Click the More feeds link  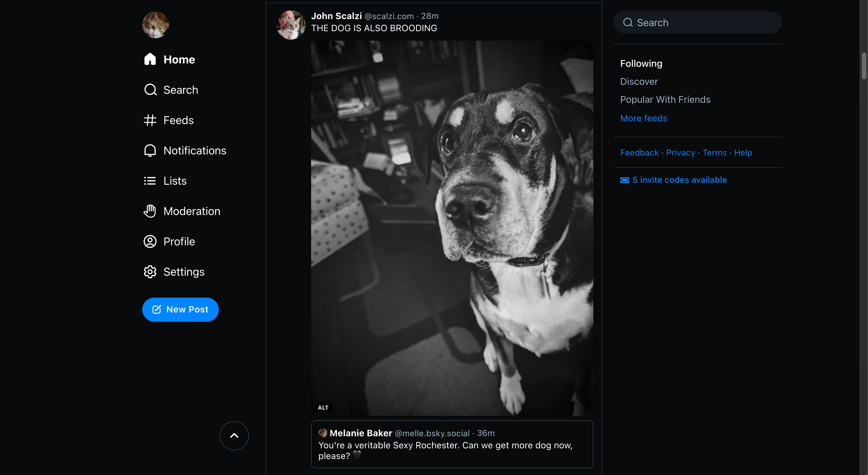pyautogui.click(x=644, y=118)
